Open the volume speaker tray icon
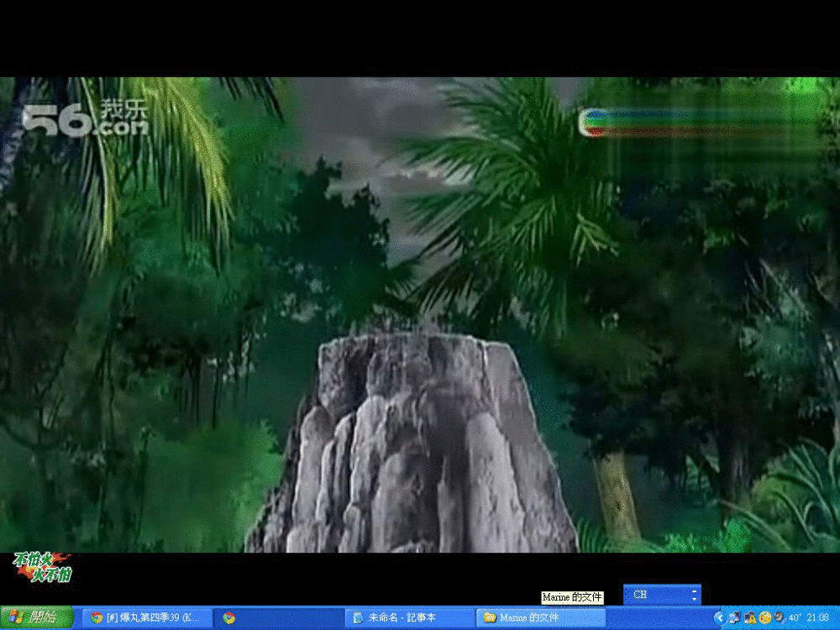The width and height of the screenshot is (840, 630). pos(780,617)
